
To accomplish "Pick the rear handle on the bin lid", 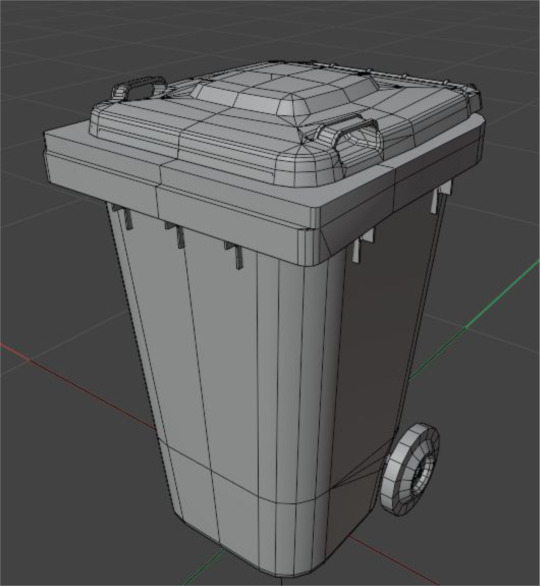I will (139, 88).
